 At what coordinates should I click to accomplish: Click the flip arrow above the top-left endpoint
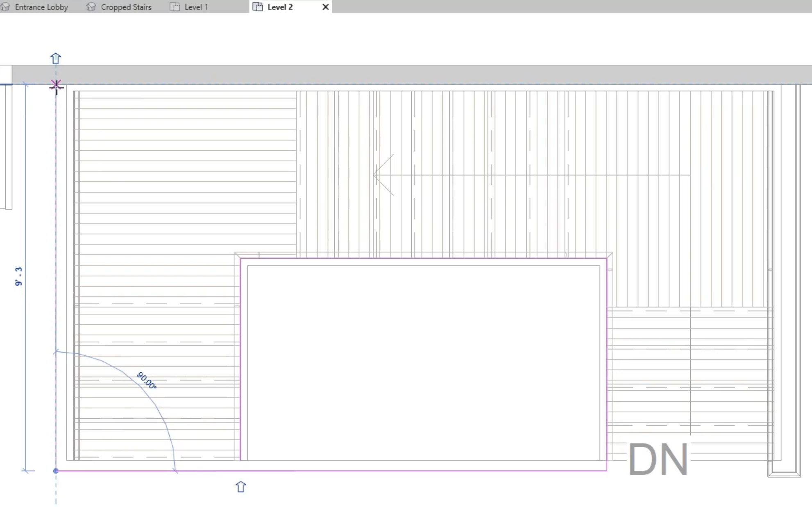coord(56,59)
